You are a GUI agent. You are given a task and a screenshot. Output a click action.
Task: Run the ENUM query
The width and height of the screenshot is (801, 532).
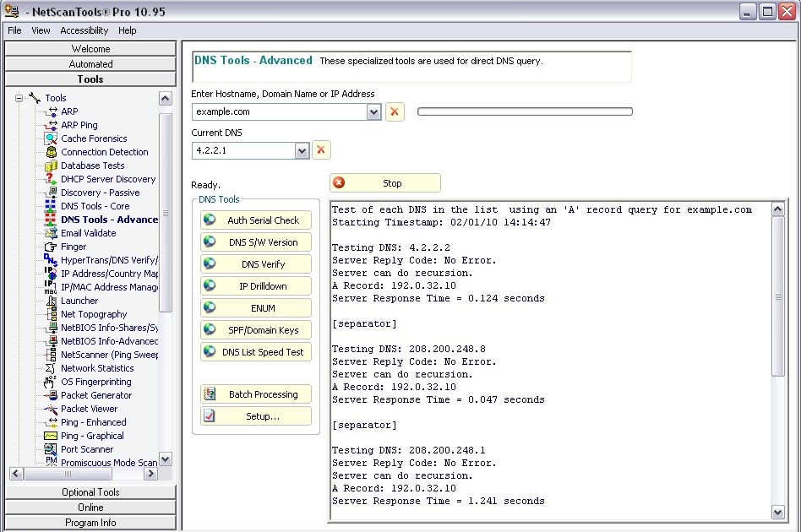256,308
